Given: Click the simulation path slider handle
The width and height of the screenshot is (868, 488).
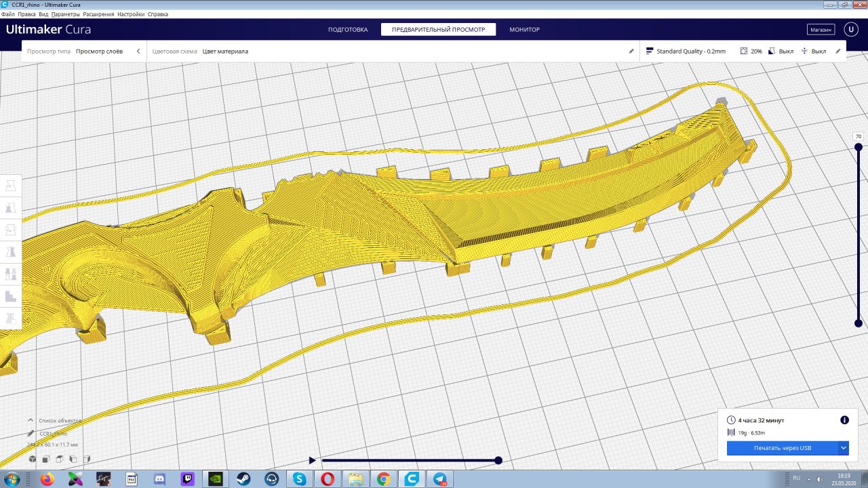Looking at the screenshot, I should point(498,460).
